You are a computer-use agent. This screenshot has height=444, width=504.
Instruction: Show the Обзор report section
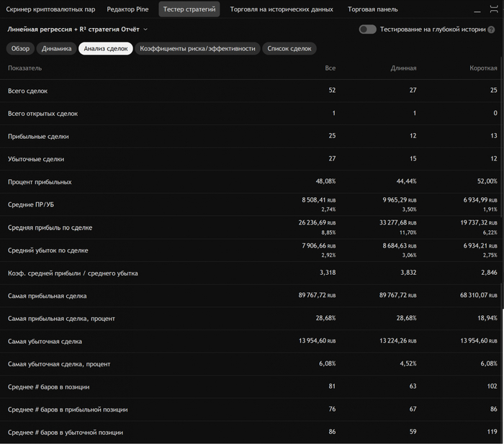20,48
